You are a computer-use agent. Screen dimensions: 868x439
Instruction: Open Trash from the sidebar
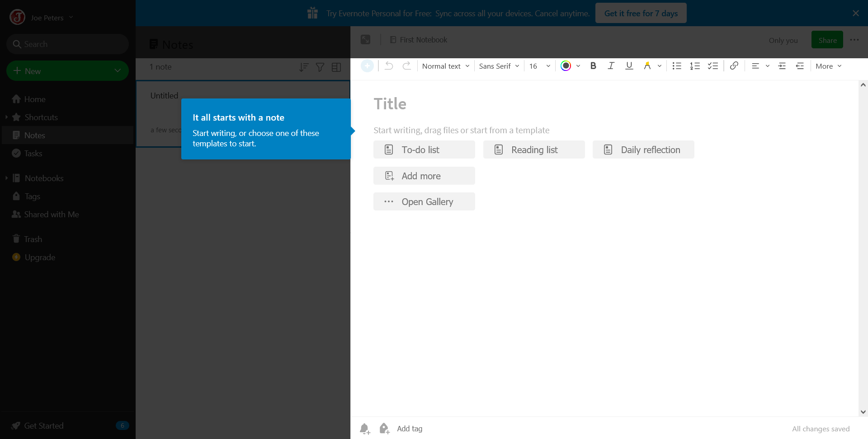tap(33, 239)
